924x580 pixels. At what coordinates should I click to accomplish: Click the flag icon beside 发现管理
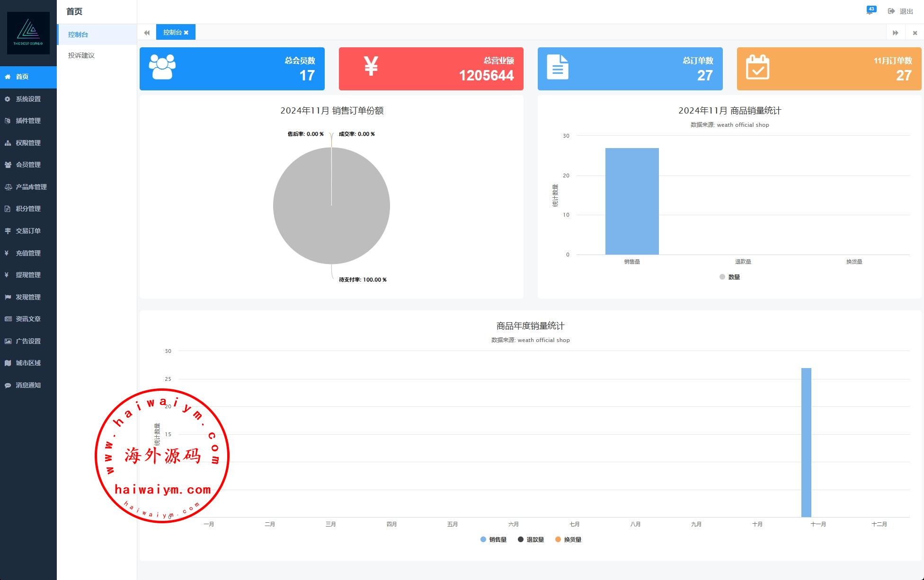[8, 297]
